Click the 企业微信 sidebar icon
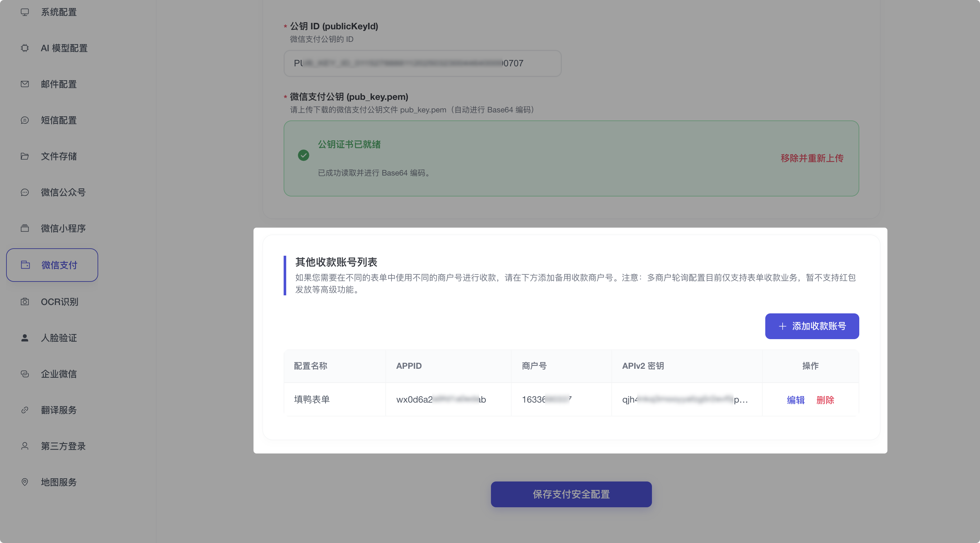This screenshot has width=980, height=543. tap(25, 374)
